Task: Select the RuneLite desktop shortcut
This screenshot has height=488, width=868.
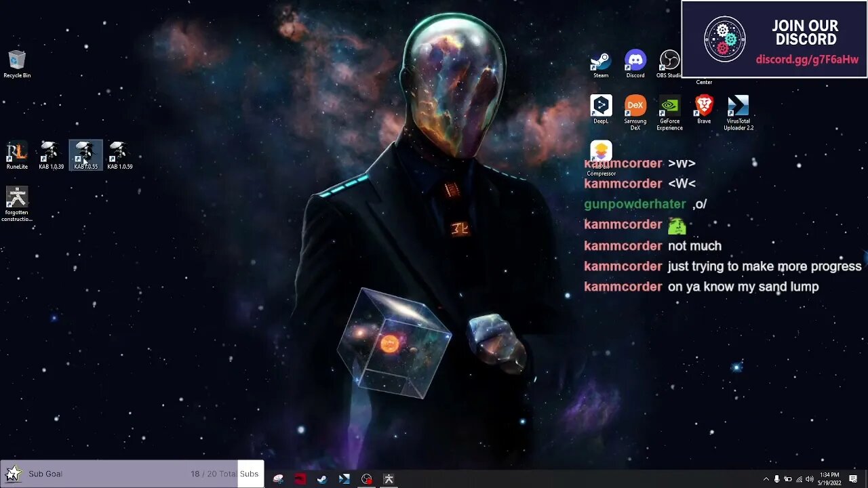Action: [17, 155]
